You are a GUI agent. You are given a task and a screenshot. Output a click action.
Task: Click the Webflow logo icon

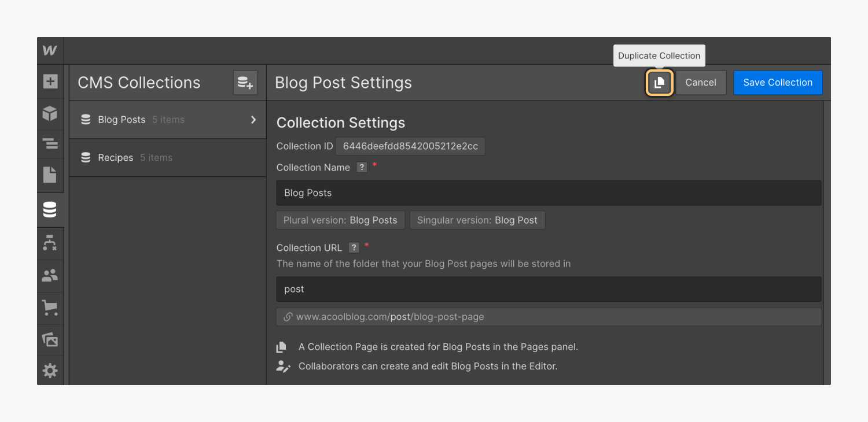click(50, 50)
